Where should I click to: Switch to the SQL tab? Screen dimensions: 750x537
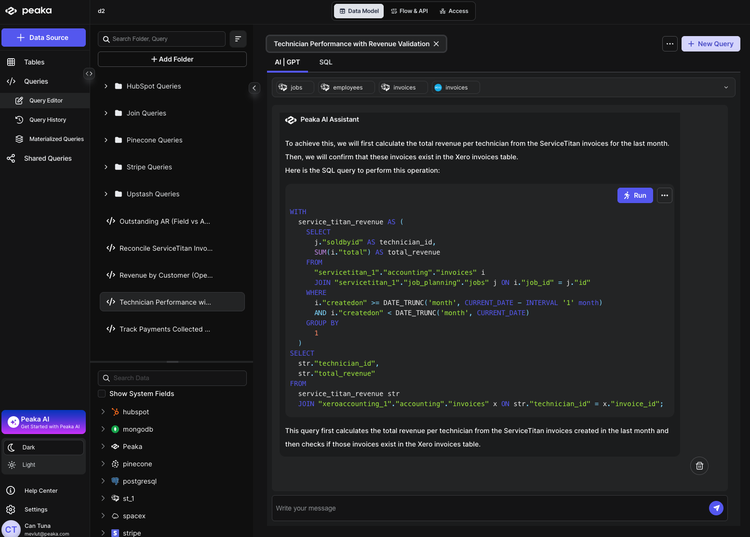point(326,62)
